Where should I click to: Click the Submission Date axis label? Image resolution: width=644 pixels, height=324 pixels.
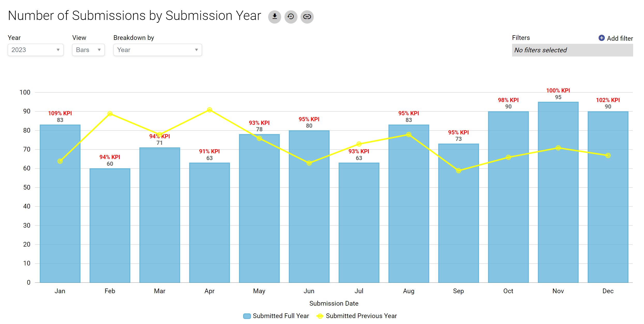click(334, 303)
